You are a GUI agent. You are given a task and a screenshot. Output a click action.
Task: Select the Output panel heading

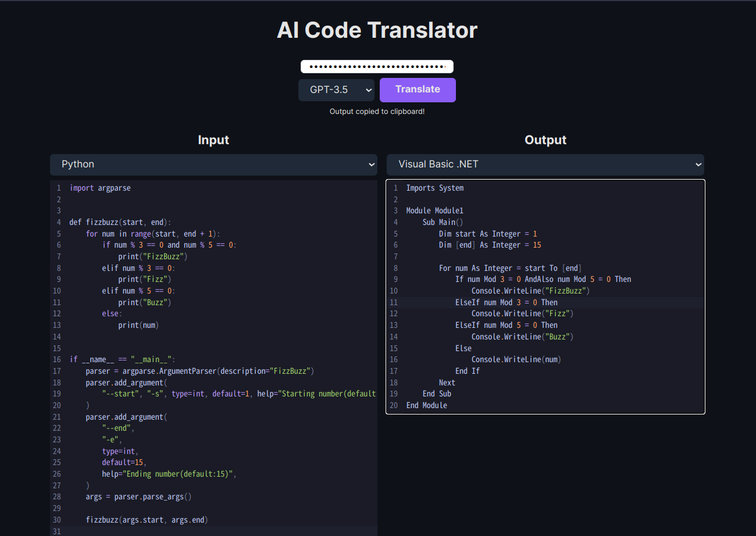click(x=545, y=140)
